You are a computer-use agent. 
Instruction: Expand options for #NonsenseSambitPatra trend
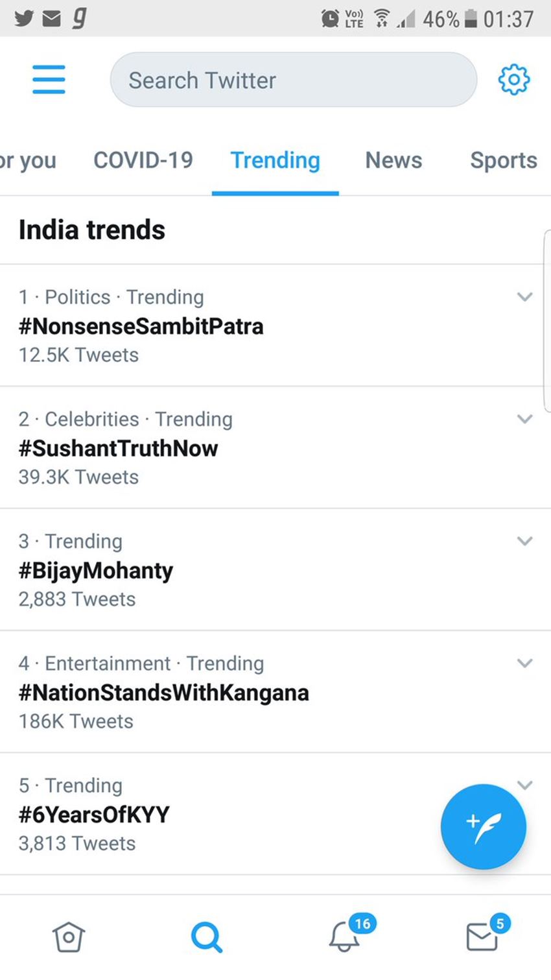524,297
